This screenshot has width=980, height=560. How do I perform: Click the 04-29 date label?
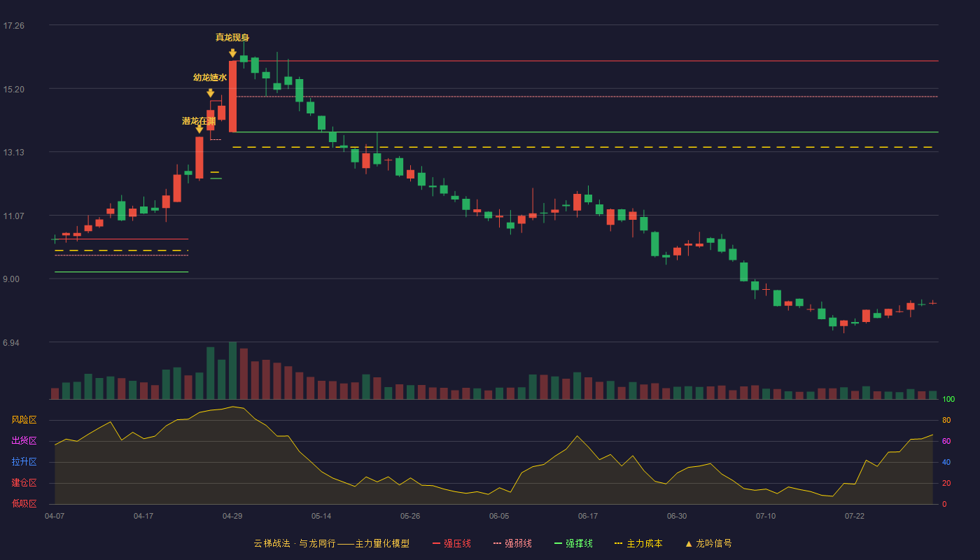(232, 516)
